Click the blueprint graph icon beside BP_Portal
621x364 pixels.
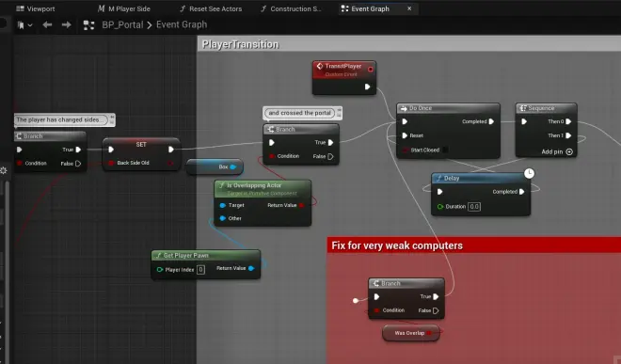88,25
